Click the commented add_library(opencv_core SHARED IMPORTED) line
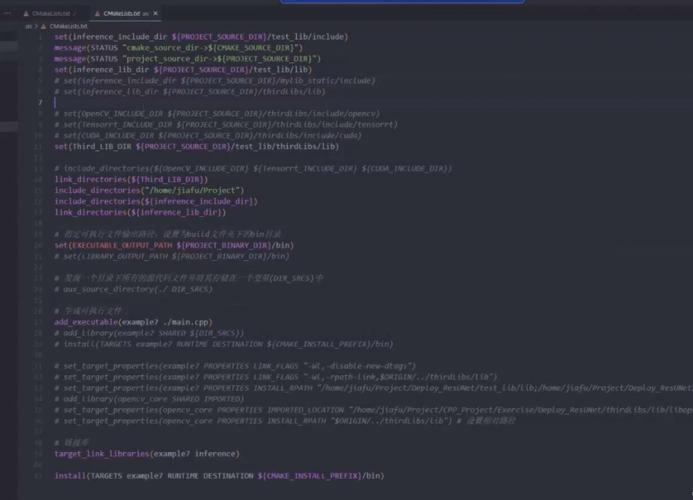Viewport: 693px width, 500px height. pos(149,399)
